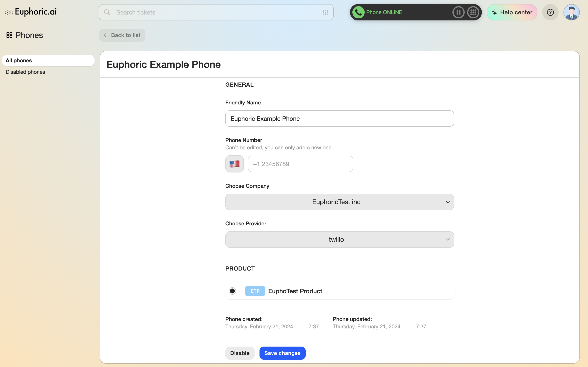The width and height of the screenshot is (588, 367).
Task: Click the Save changes button
Action: pyautogui.click(x=282, y=353)
